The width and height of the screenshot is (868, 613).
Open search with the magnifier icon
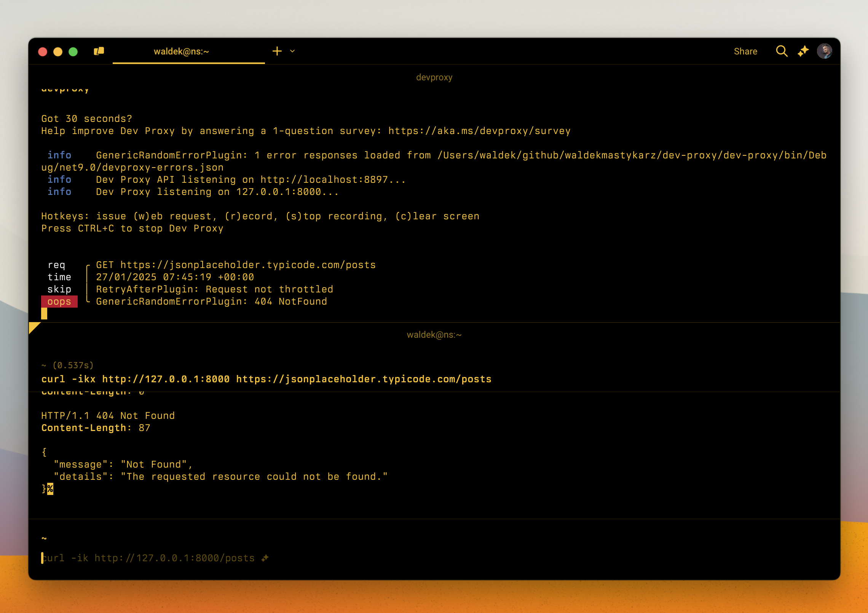pyautogui.click(x=781, y=51)
